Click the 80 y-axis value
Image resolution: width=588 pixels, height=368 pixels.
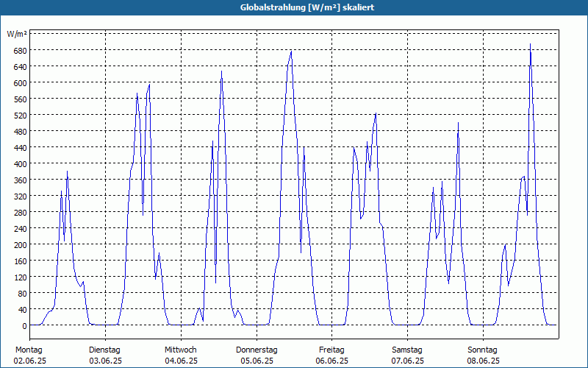coord(22,293)
